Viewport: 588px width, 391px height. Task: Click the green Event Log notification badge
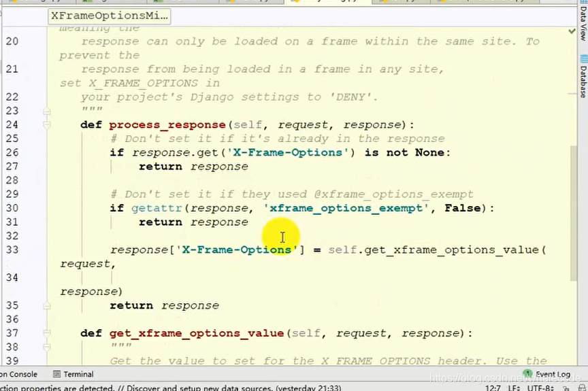tap(527, 373)
